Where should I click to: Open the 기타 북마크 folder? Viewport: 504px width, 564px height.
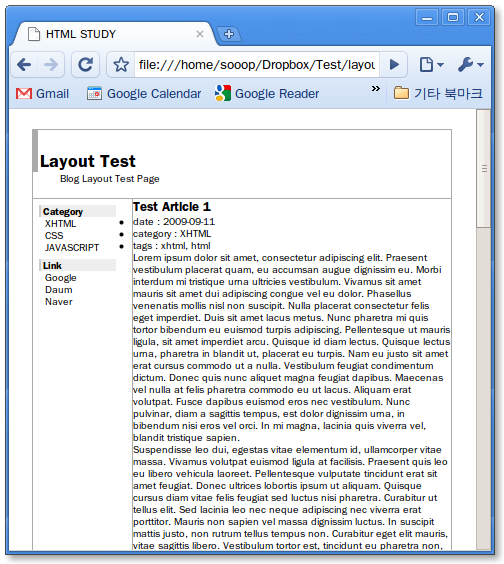[438, 94]
